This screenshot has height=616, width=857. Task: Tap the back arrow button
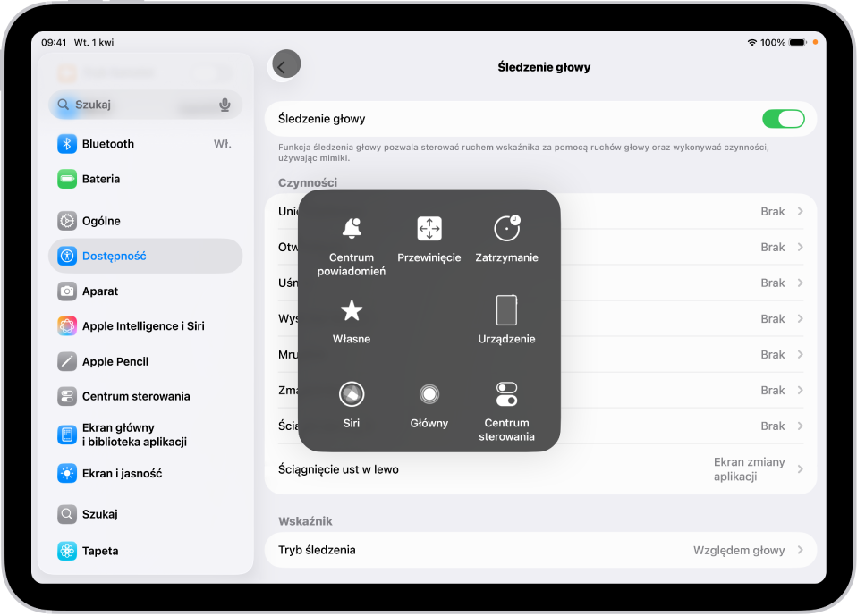(x=284, y=64)
